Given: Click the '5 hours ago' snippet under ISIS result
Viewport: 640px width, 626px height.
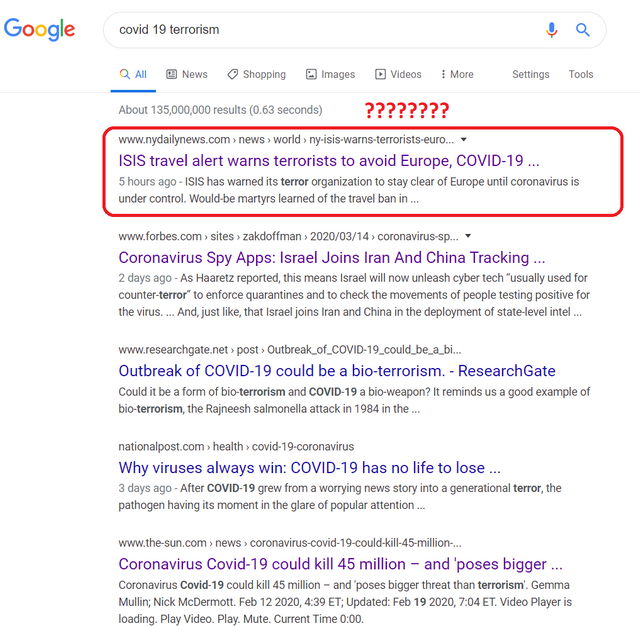Looking at the screenshot, I should click(349, 190).
